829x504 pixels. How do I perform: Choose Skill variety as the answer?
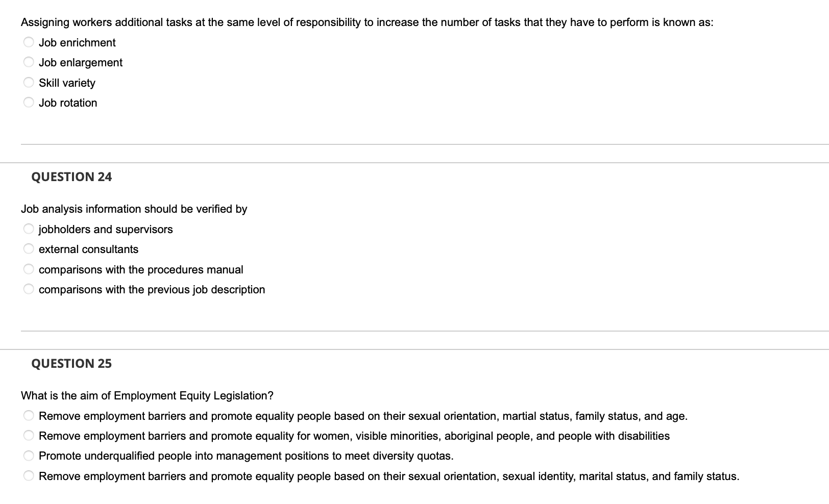pos(29,82)
